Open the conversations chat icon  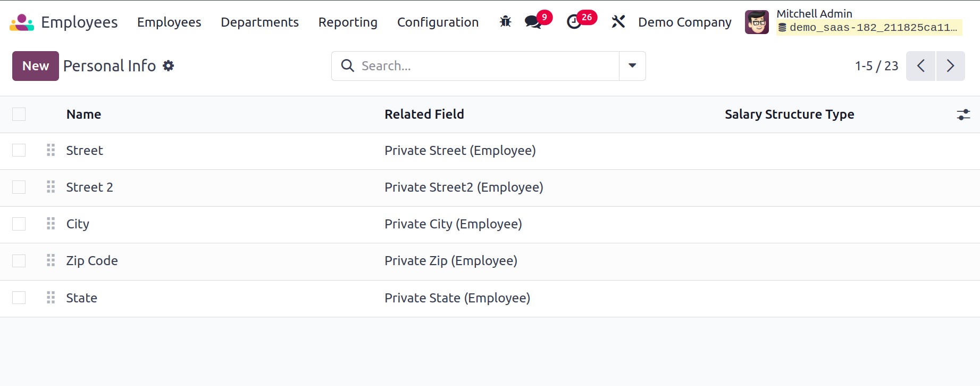tap(533, 22)
